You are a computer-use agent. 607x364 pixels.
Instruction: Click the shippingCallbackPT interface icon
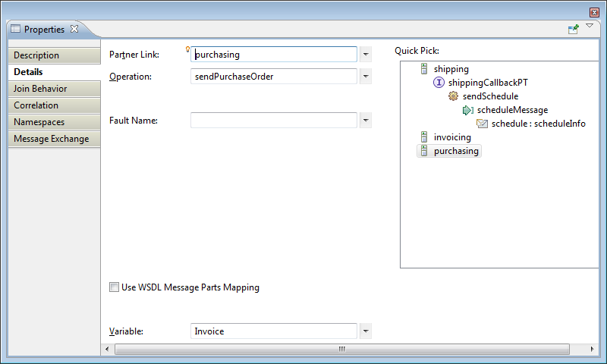click(439, 83)
